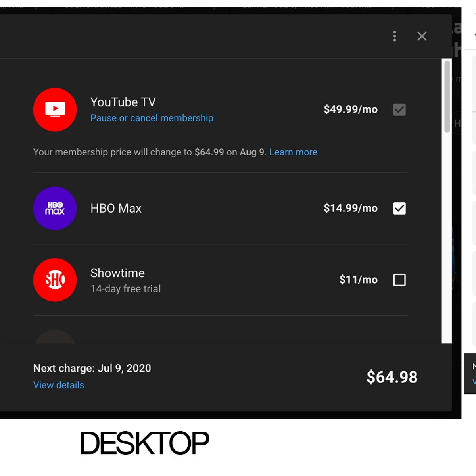Click the $14.99/mo price
Viewport: 476px width, 476px height.
[351, 208]
